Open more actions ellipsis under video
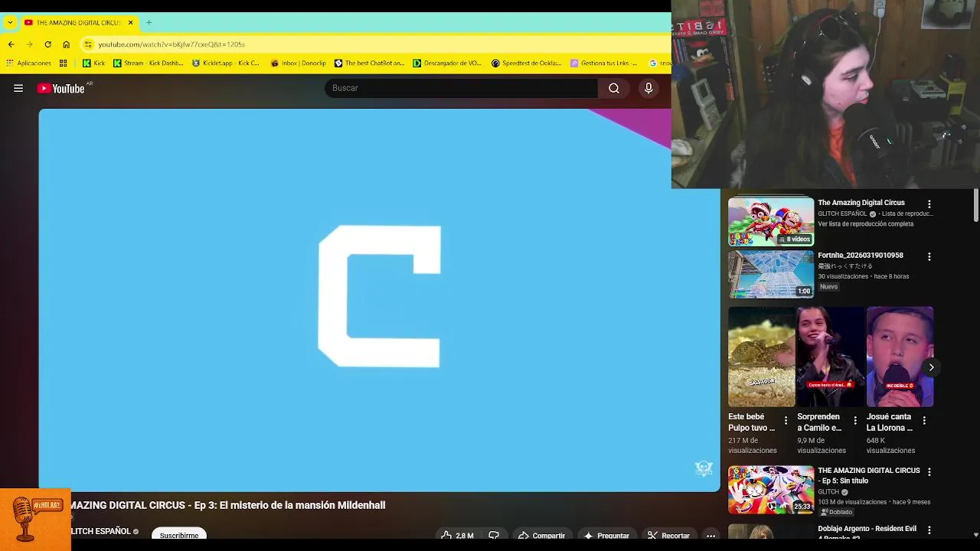This screenshot has height=551, width=980. (x=710, y=536)
